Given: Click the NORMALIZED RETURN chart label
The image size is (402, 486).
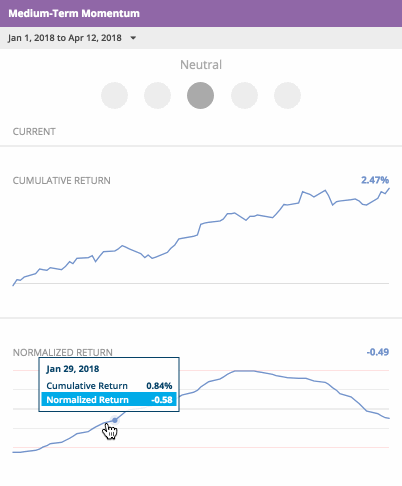Looking at the screenshot, I should (63, 352).
